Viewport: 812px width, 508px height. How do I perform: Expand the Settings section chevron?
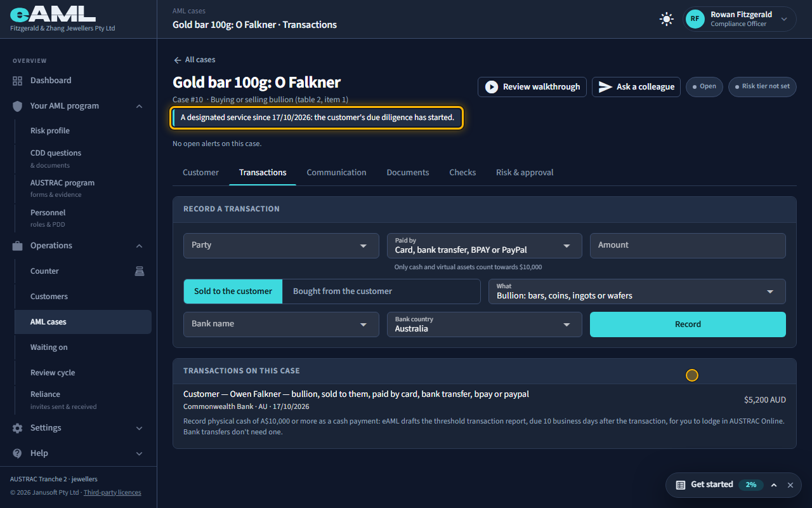click(140, 428)
